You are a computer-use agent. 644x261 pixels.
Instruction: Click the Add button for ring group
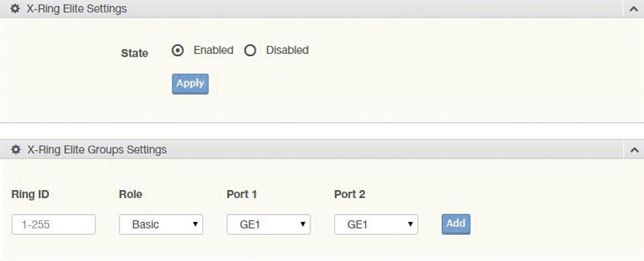coord(456,224)
